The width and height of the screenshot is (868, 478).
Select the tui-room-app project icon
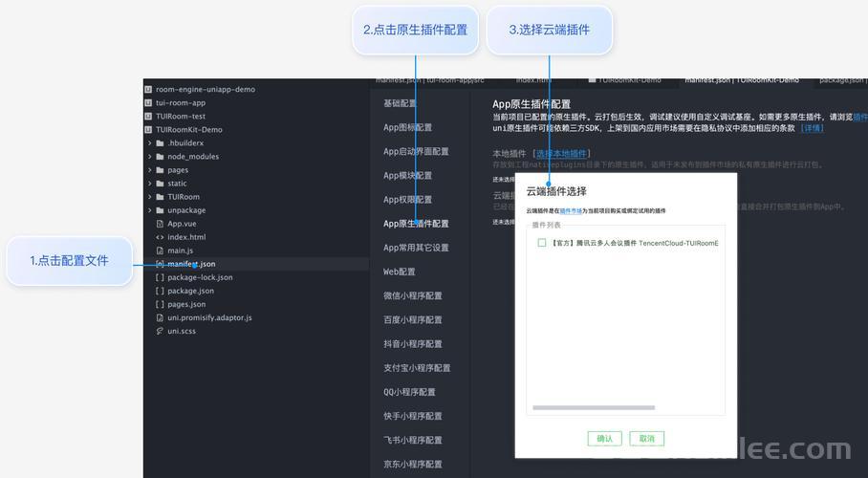(148, 102)
